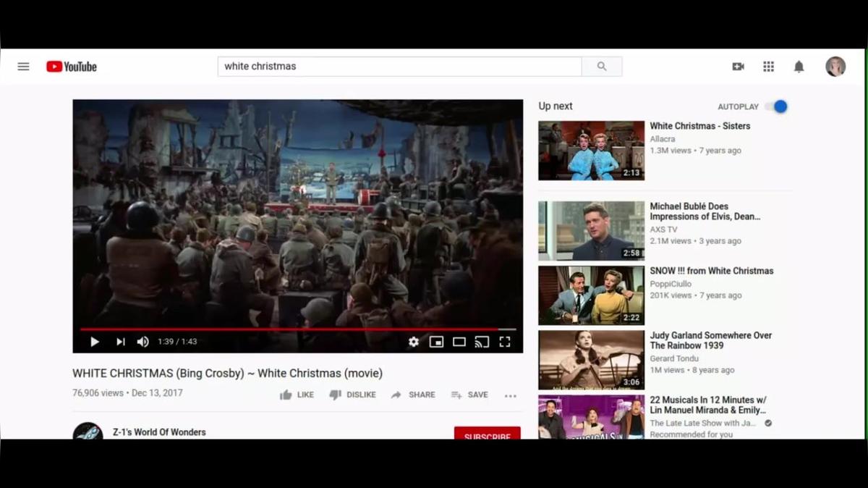
Task: Cast video with Play on TV
Action: pos(482,342)
